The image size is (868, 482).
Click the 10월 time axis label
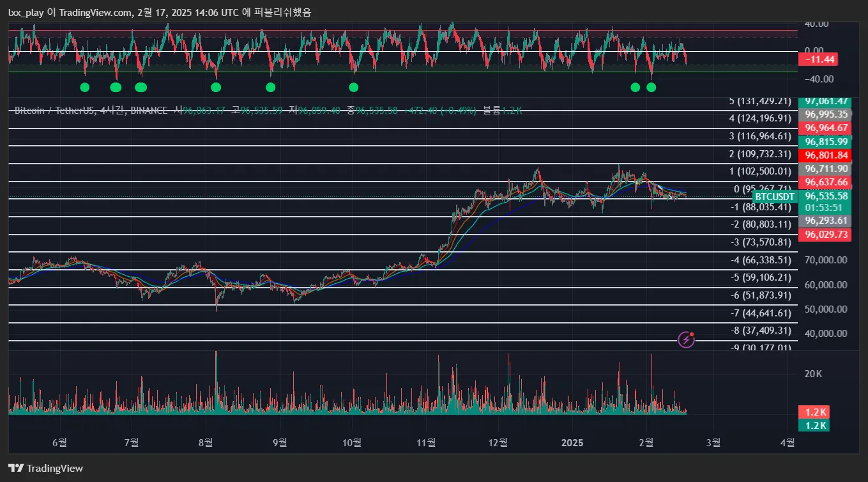(352, 442)
